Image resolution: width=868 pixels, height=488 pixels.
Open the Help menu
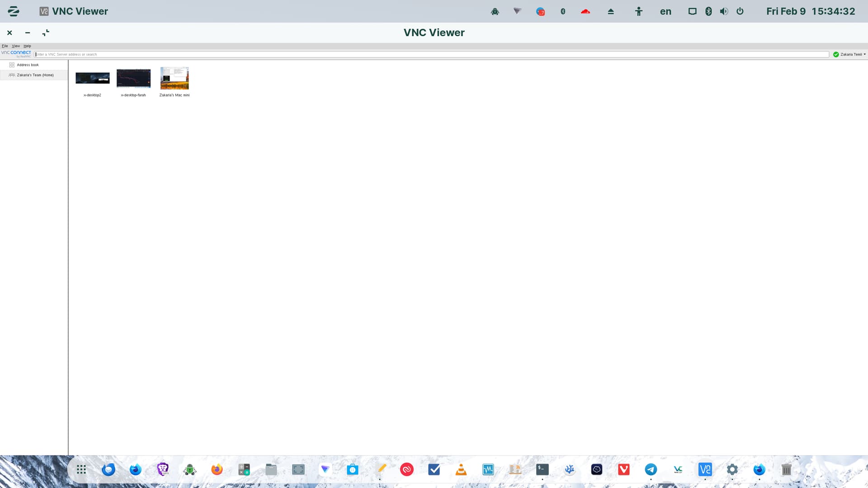click(x=27, y=46)
